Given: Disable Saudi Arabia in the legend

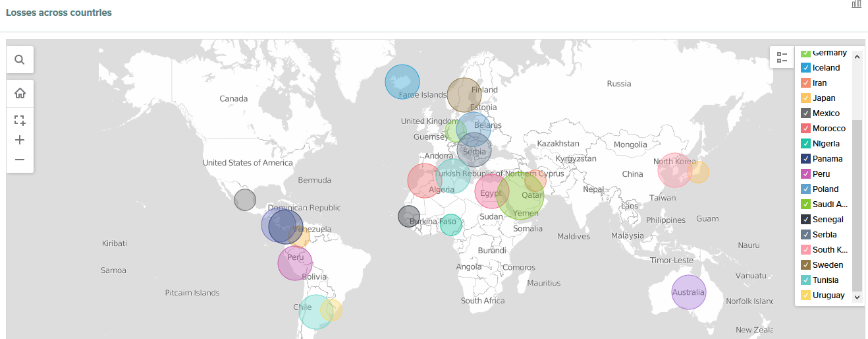Looking at the screenshot, I should [805, 204].
